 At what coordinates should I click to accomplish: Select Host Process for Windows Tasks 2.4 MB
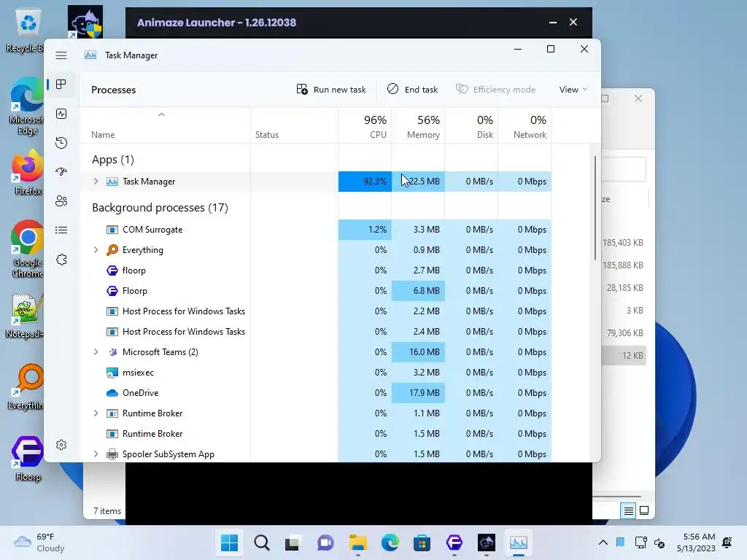pyautogui.click(x=317, y=332)
